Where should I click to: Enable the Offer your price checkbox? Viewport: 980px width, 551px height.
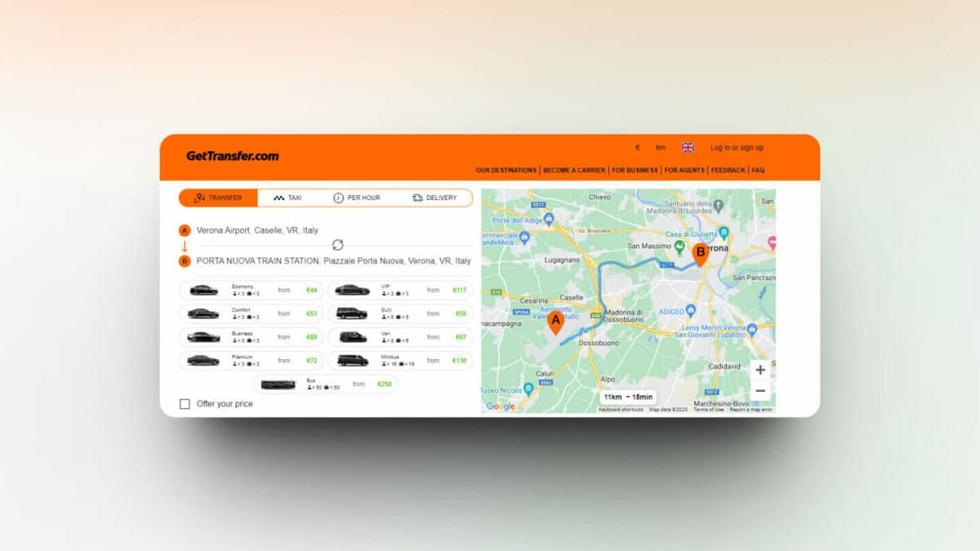tap(185, 404)
